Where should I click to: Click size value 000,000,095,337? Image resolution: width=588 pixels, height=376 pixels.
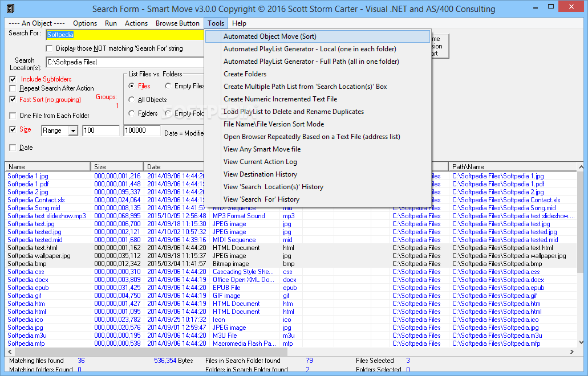coord(117,192)
